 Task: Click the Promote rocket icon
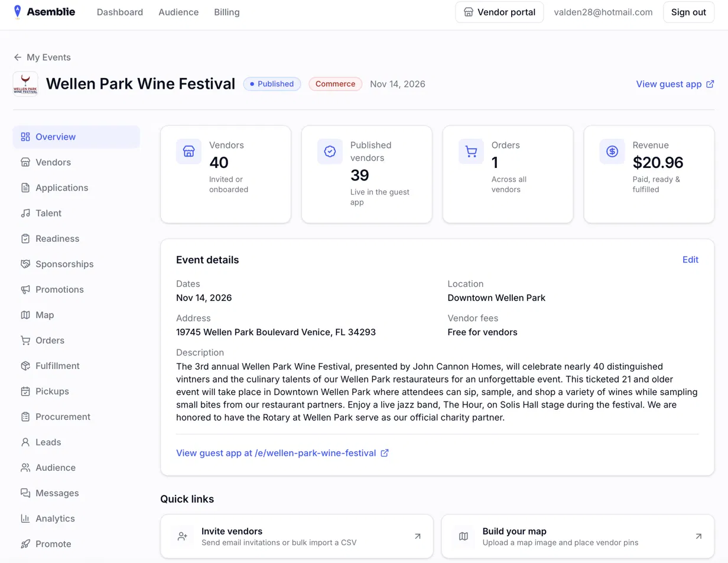[25, 543]
